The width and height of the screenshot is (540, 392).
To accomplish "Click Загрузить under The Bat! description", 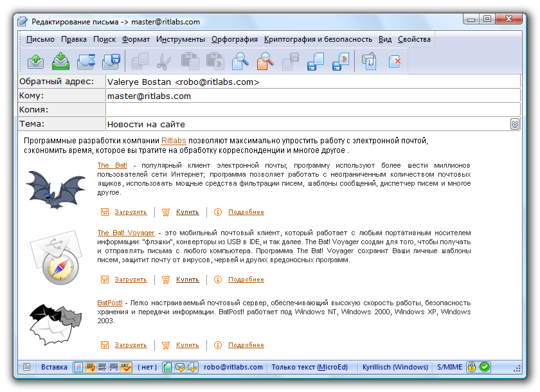I will point(131,212).
